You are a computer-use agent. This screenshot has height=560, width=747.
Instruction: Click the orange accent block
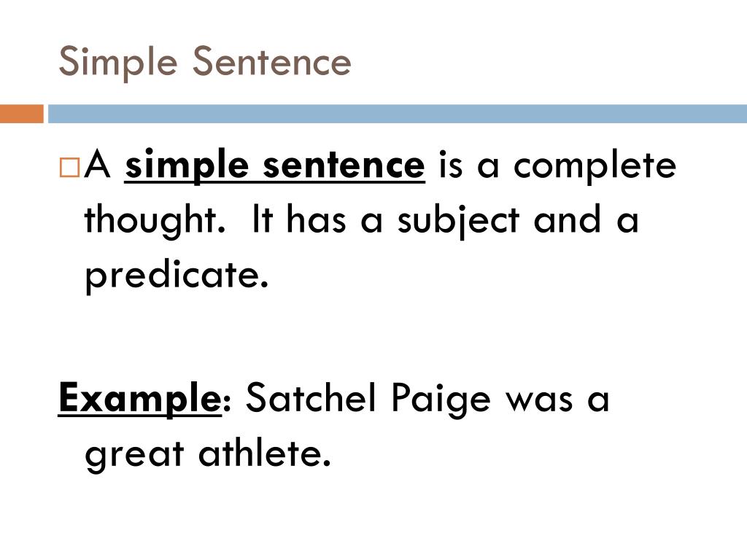tap(22, 114)
